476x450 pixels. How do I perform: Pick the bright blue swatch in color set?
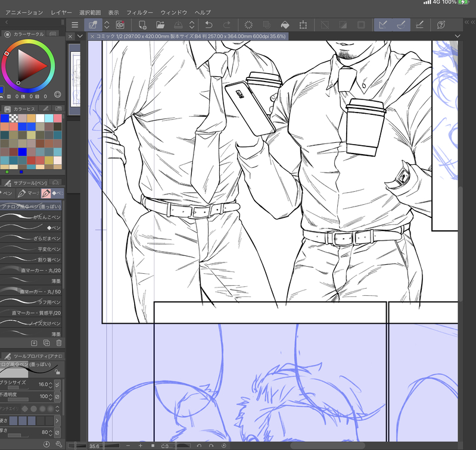click(22, 151)
